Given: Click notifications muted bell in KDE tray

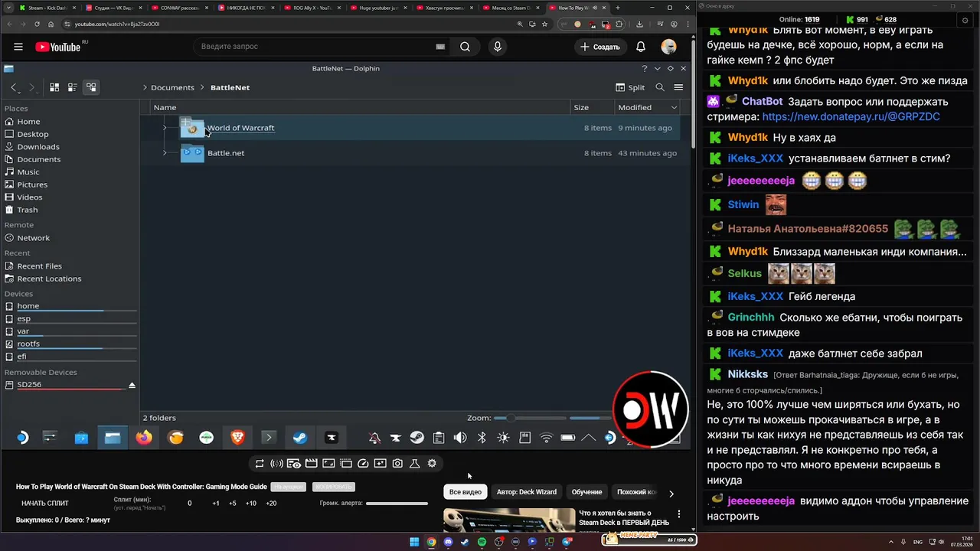Looking at the screenshot, I should (374, 438).
